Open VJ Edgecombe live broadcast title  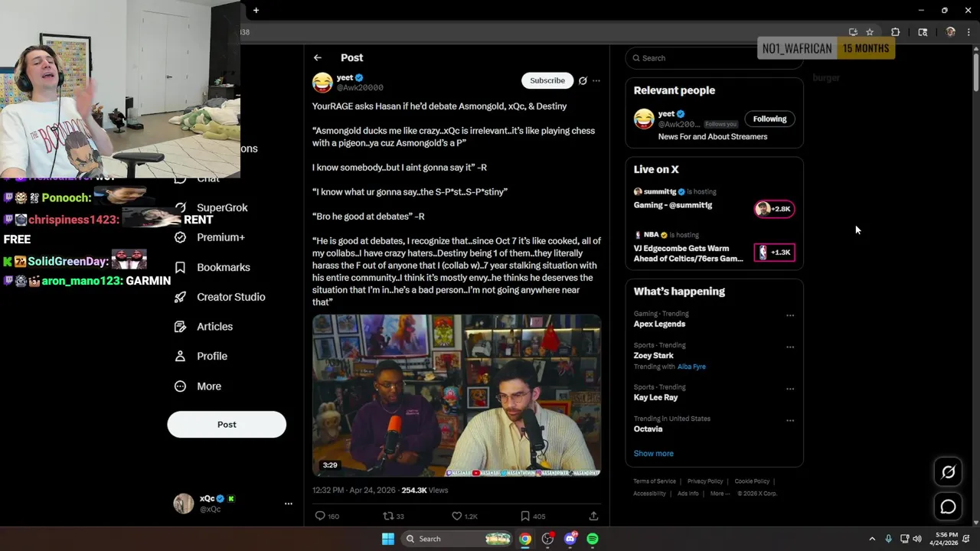click(x=688, y=253)
